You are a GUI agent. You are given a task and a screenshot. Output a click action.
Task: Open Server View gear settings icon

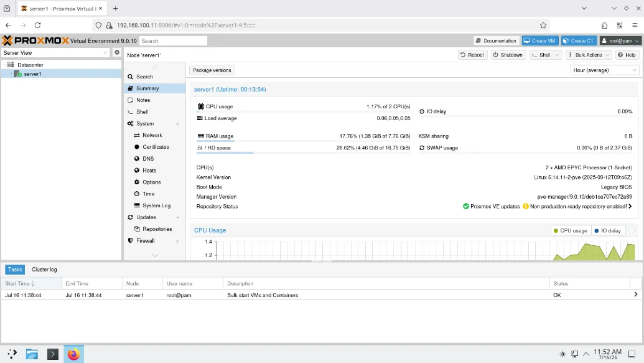[x=117, y=53]
